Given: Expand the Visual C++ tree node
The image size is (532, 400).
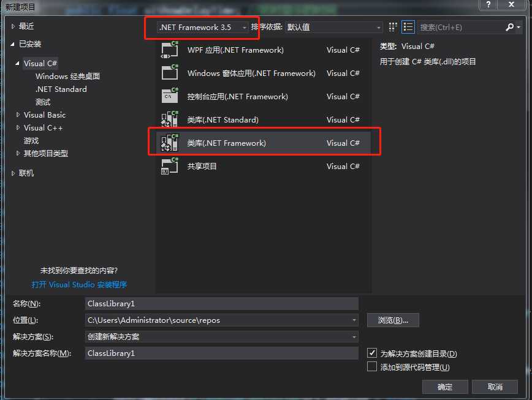Looking at the screenshot, I should click(x=18, y=128).
